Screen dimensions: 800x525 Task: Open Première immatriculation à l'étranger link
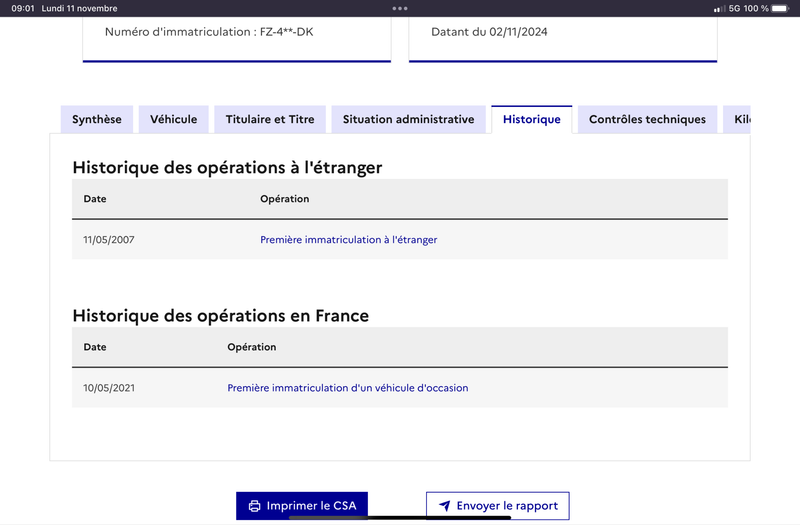click(348, 240)
